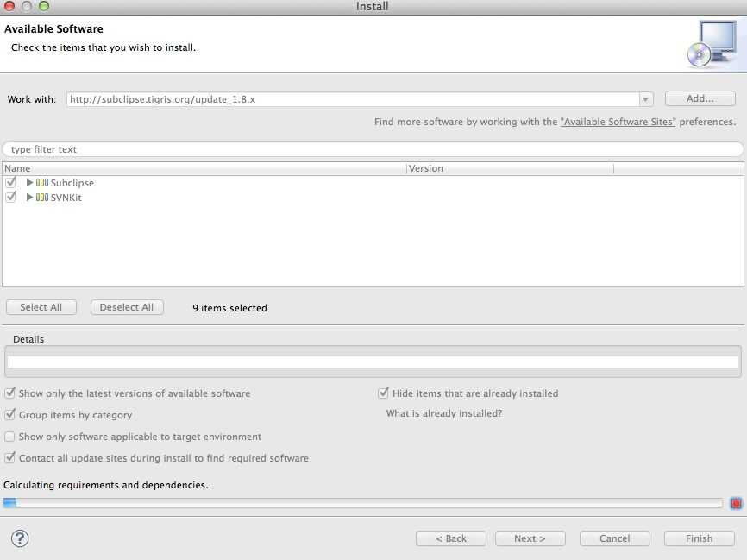747x560 pixels.
Task: Sort by the Name column header
Action: click(204, 168)
